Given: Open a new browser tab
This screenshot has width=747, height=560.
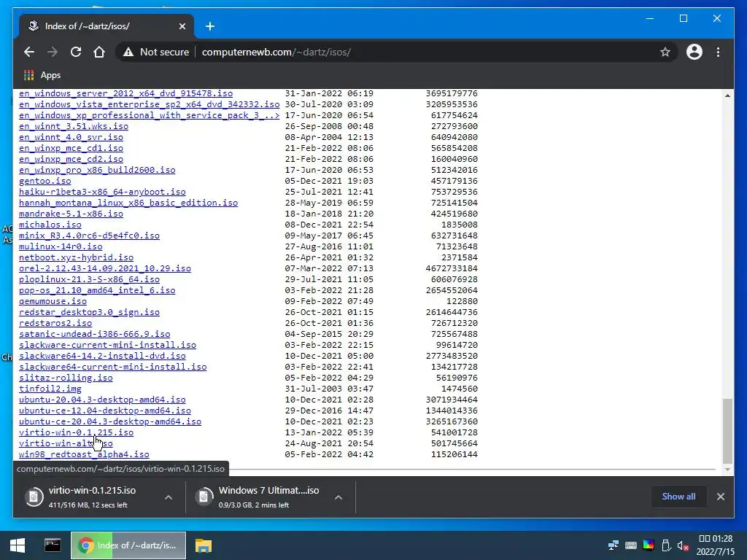Looking at the screenshot, I should 210,26.
